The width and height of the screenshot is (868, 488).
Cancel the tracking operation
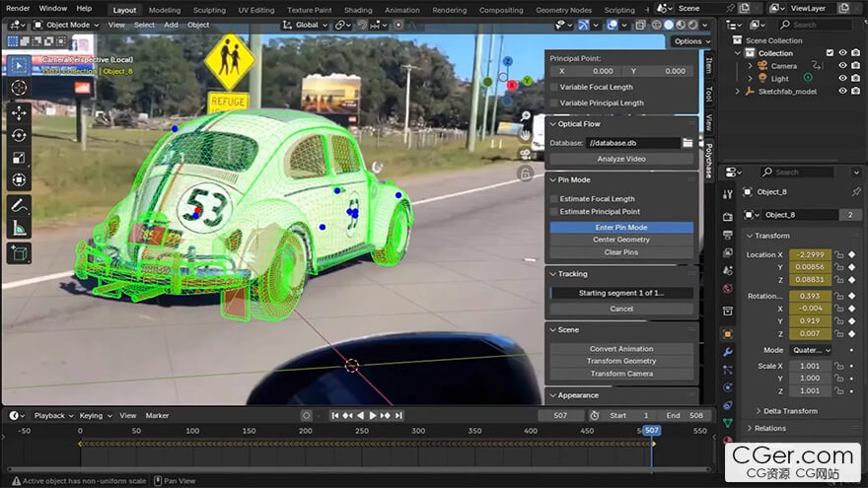tap(621, 309)
